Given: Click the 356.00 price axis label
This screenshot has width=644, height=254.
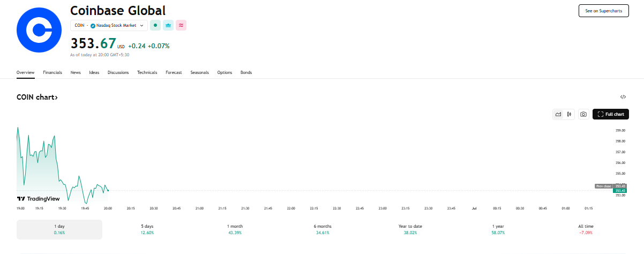Looking at the screenshot, I should point(620,162).
